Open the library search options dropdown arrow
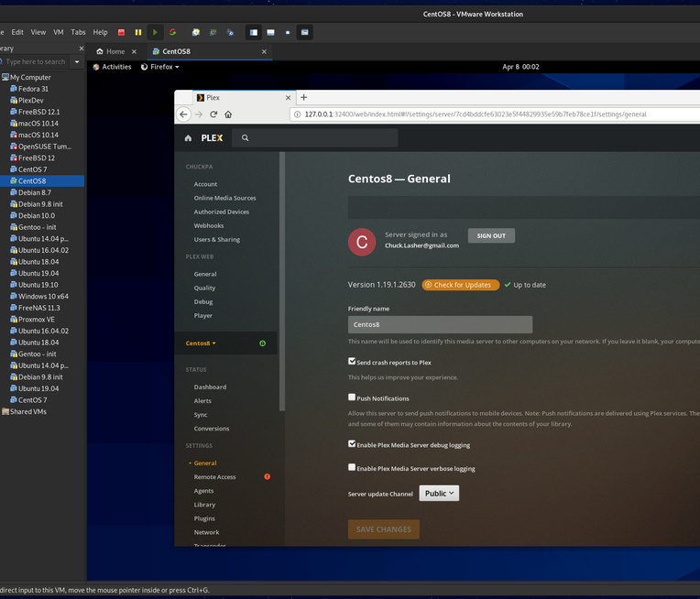 77,61
